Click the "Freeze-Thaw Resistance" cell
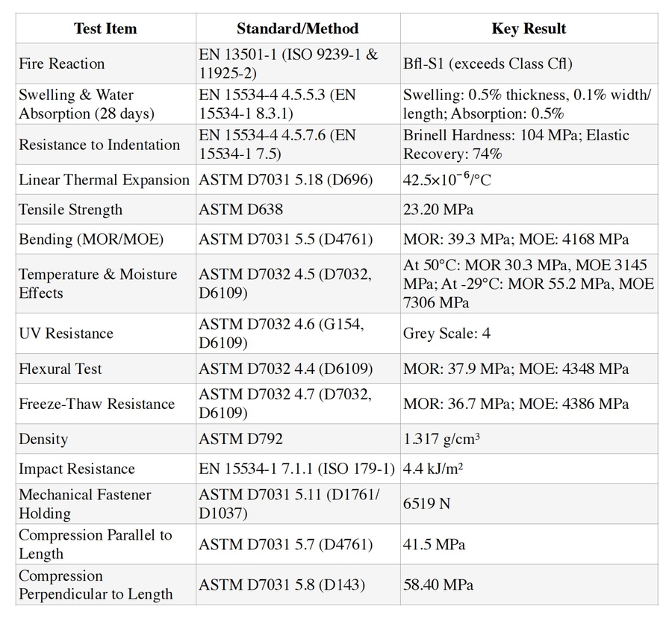The height and width of the screenshot is (624, 672). (x=96, y=404)
